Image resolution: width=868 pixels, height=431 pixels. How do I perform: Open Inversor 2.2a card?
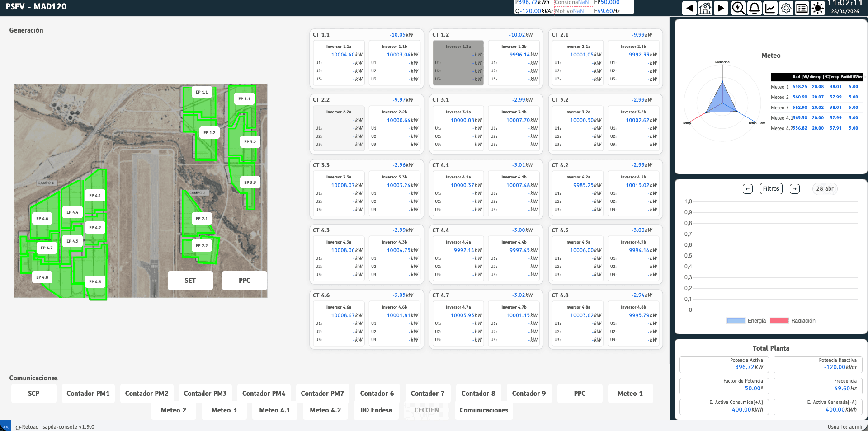coord(339,129)
